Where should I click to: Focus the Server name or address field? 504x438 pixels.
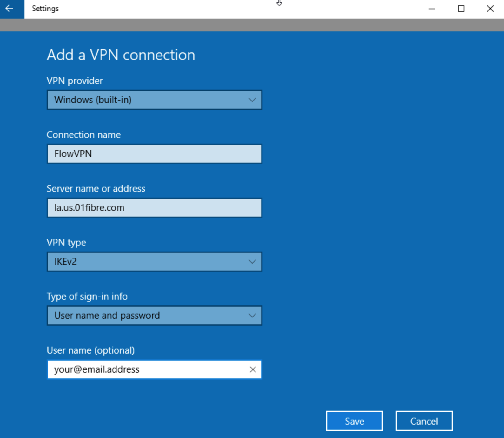(x=154, y=208)
